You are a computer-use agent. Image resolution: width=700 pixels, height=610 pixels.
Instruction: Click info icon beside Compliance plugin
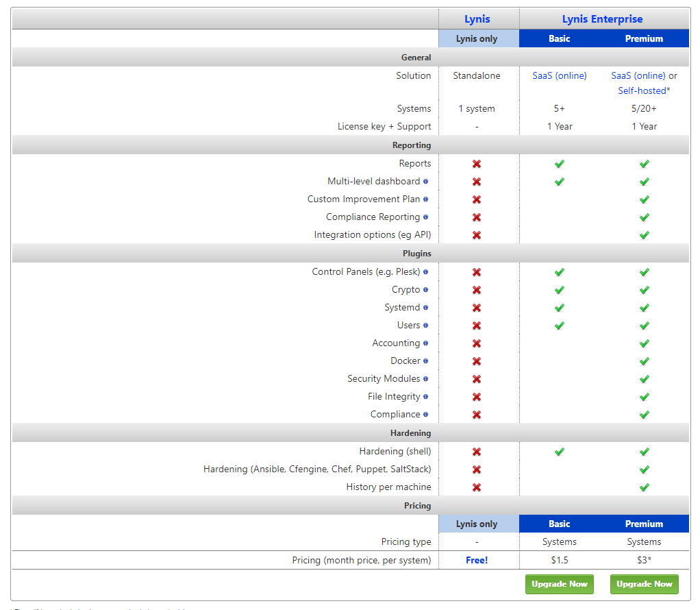pos(425,415)
